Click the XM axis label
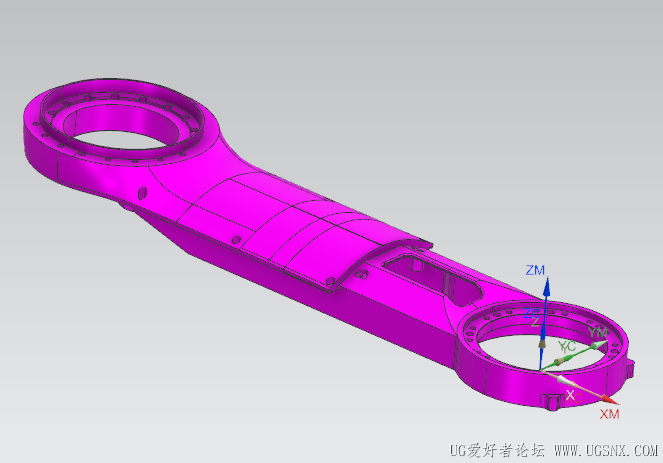 click(x=610, y=414)
